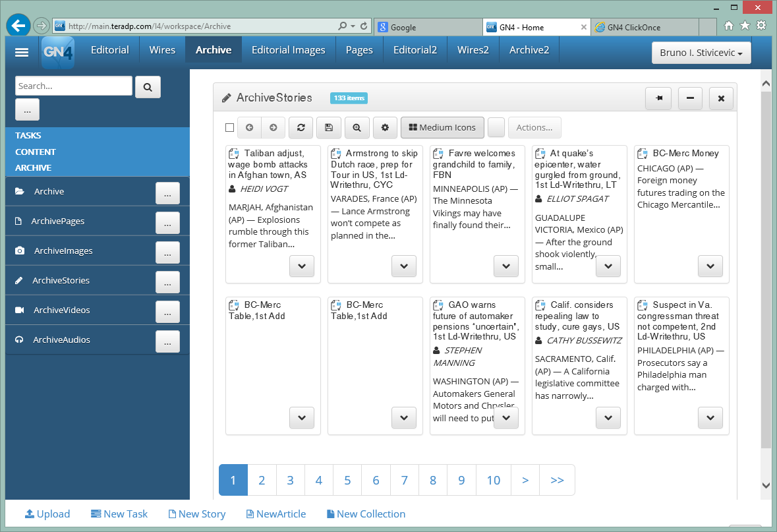Go to results page 10
This screenshot has height=532, width=777.
tap(494, 480)
